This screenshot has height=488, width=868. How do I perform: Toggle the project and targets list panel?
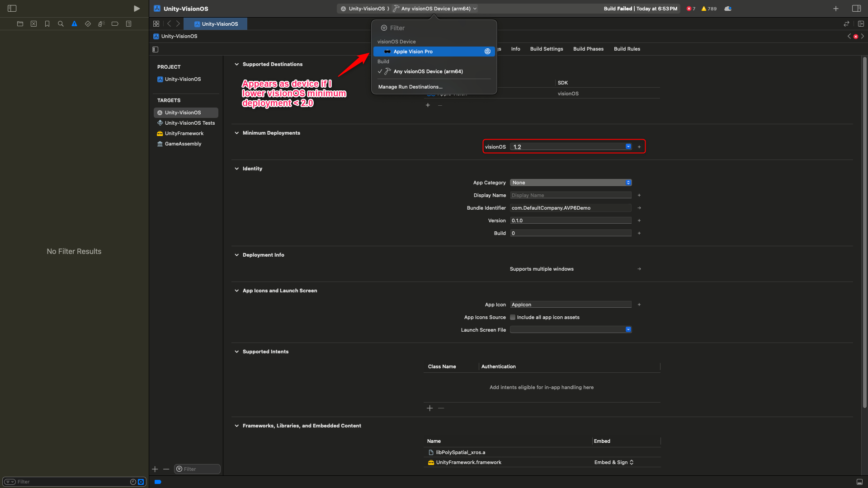pyautogui.click(x=156, y=49)
